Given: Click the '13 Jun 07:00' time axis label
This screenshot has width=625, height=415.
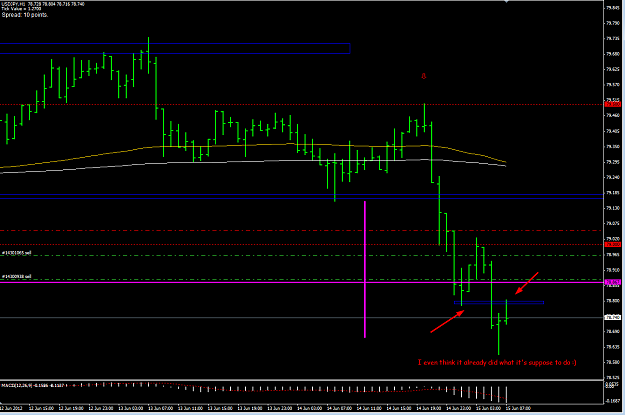Looking at the screenshot, I should (x=161, y=408).
